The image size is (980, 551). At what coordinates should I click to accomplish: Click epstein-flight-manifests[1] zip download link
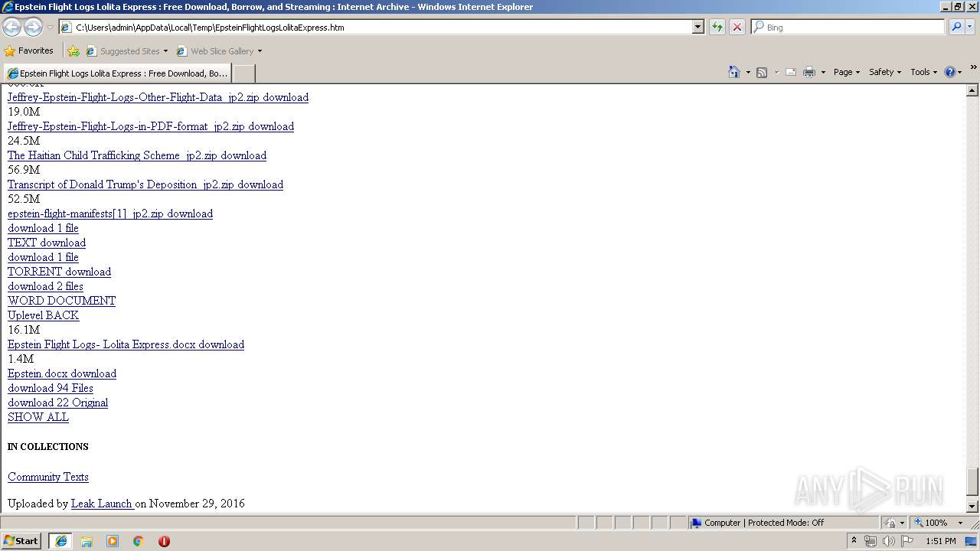click(x=110, y=214)
